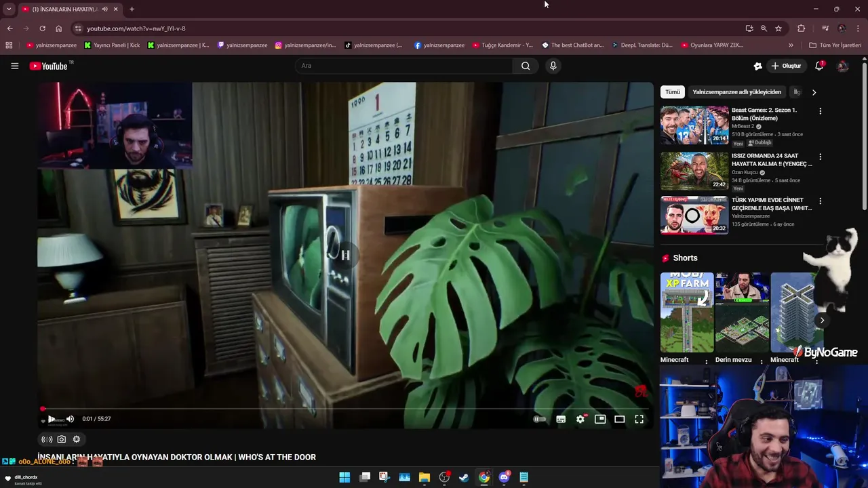Mute the tab using the tab audio icon

pos(104,9)
